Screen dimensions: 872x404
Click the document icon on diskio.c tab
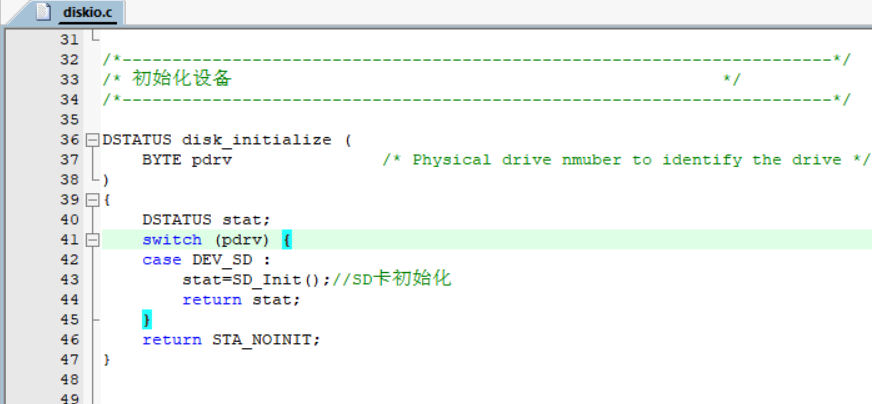point(43,13)
